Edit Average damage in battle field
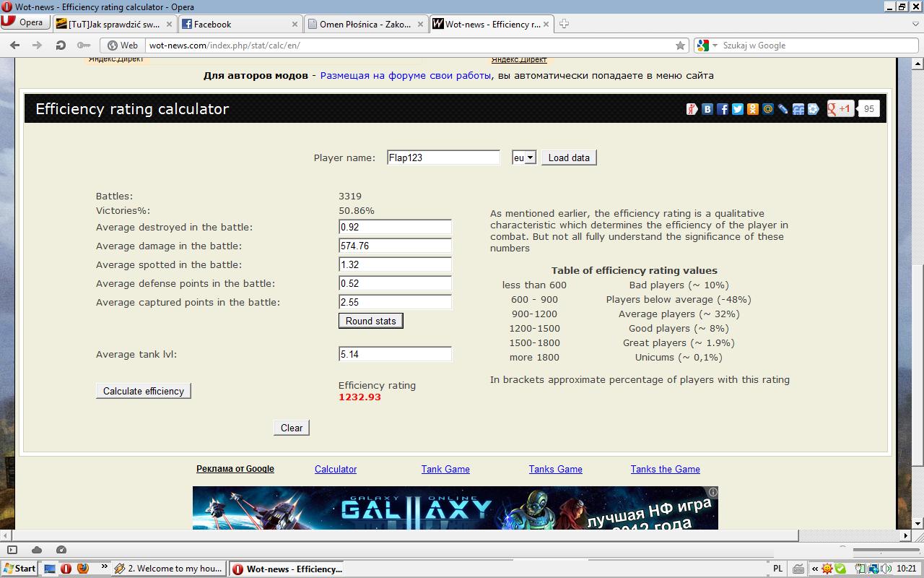The height and width of the screenshot is (578, 924). point(395,246)
